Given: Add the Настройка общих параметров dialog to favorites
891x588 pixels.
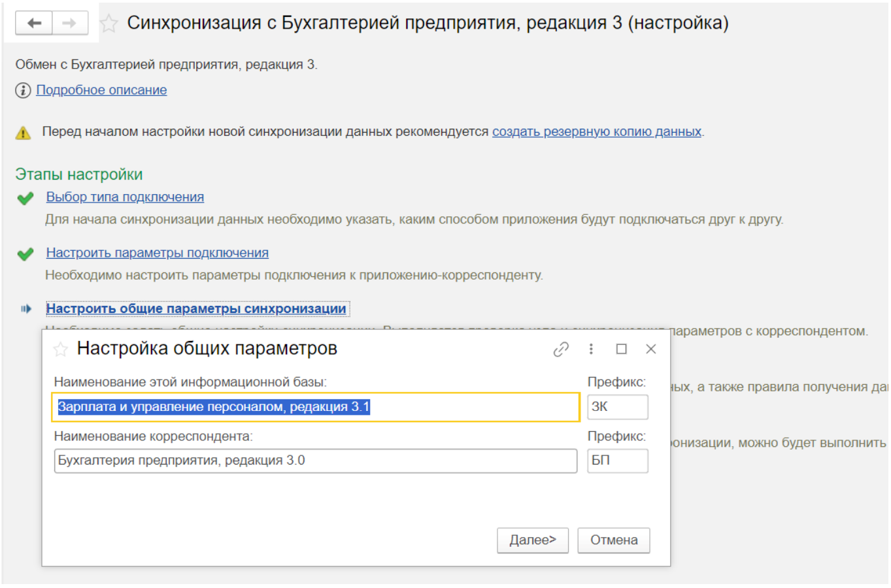Looking at the screenshot, I should pyautogui.click(x=61, y=350).
